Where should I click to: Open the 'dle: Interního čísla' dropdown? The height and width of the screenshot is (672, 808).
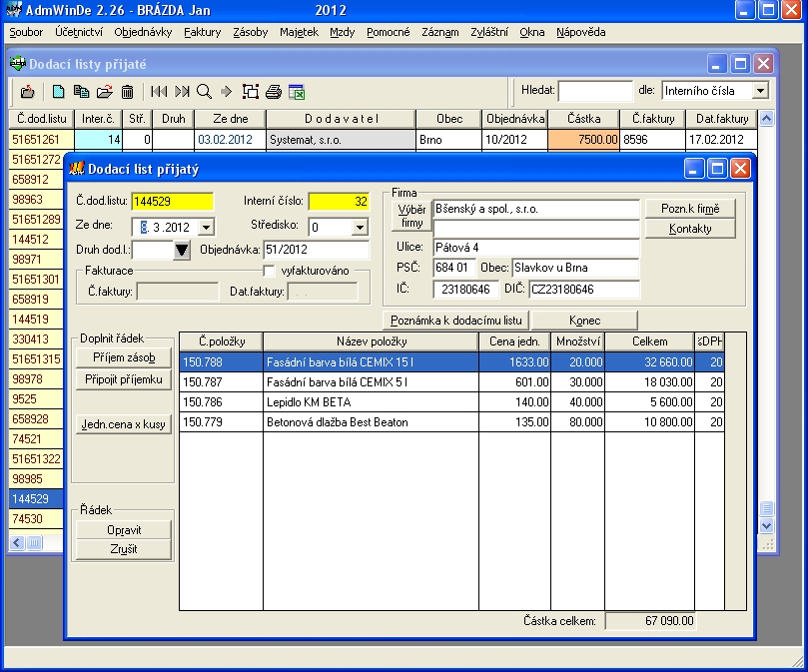[760, 91]
